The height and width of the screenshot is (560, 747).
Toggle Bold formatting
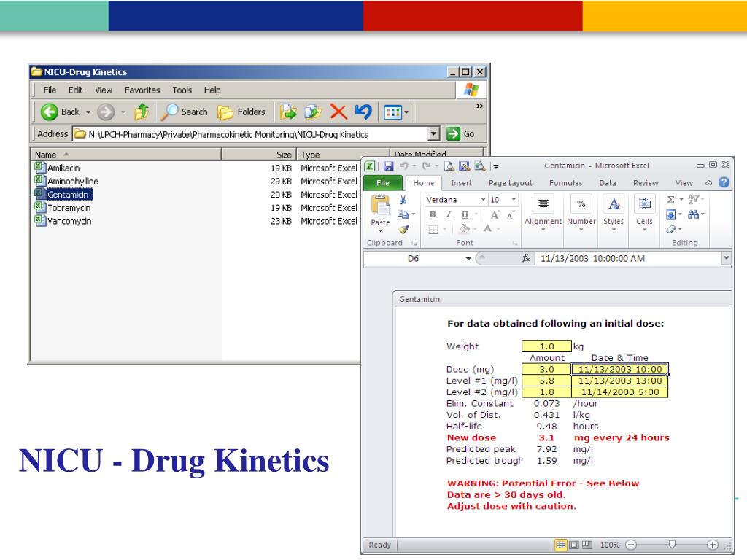coord(433,215)
